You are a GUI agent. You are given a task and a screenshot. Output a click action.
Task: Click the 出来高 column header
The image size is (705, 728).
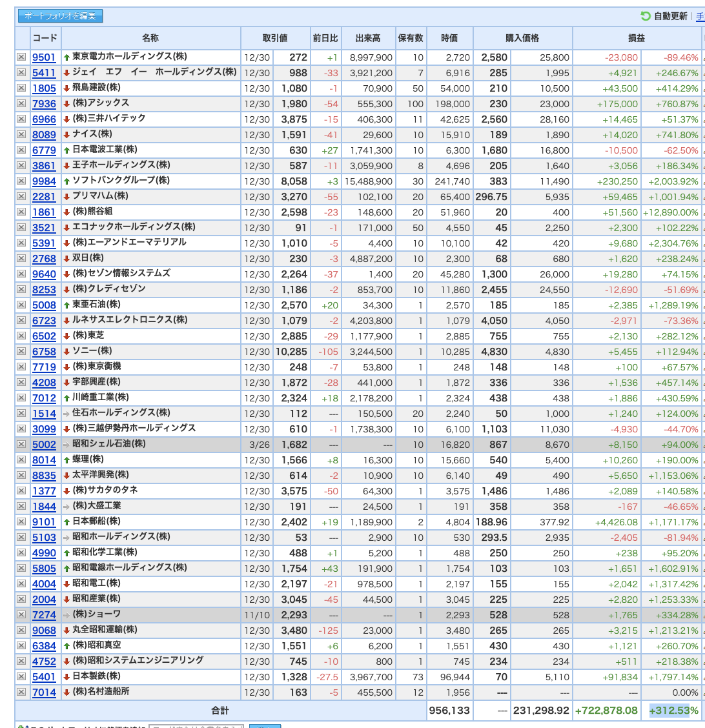tap(368, 38)
